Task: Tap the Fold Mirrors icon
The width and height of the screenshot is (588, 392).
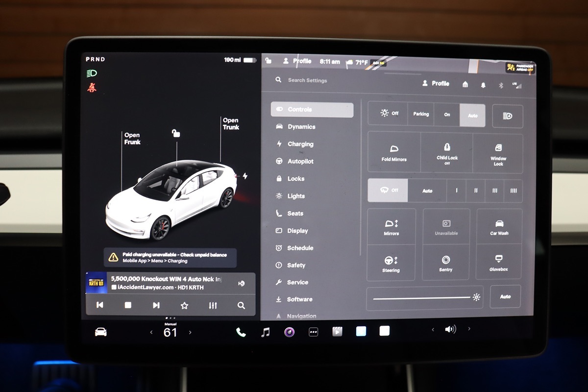Action: 394,152
